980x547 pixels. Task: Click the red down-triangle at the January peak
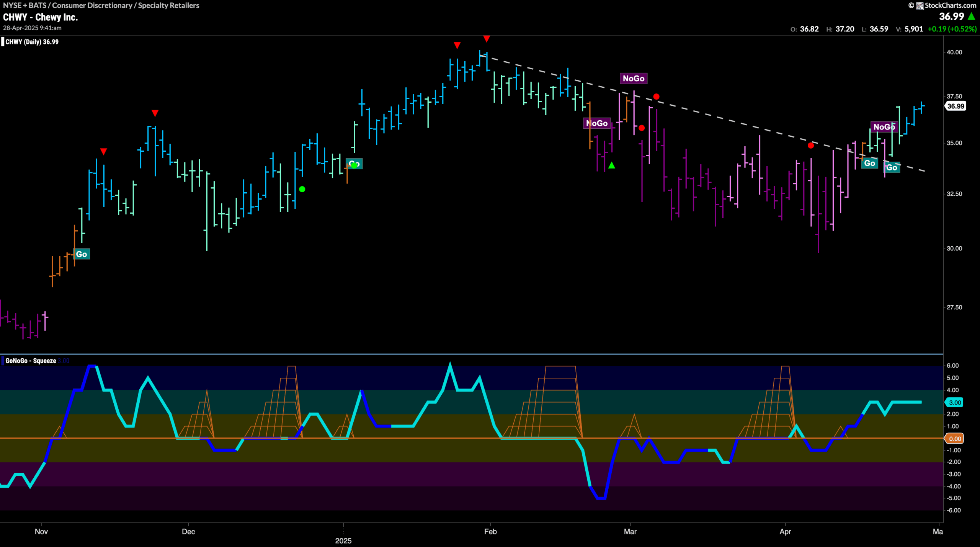point(486,39)
